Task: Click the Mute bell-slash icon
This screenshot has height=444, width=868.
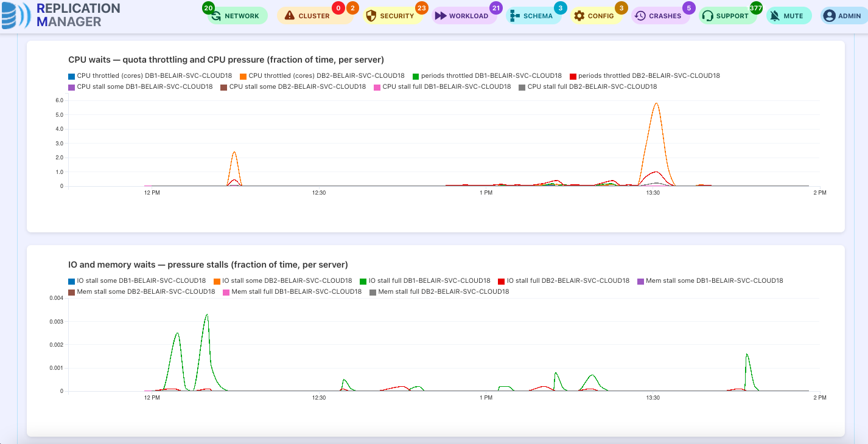Action: pyautogui.click(x=775, y=16)
